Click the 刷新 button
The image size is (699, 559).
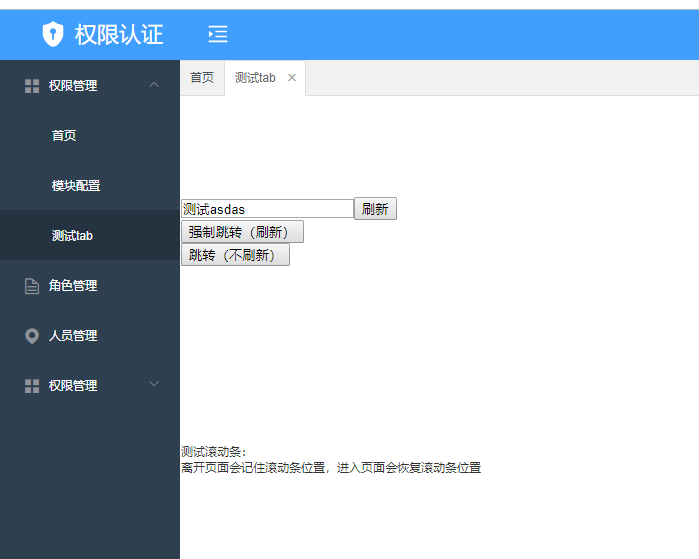pos(375,209)
